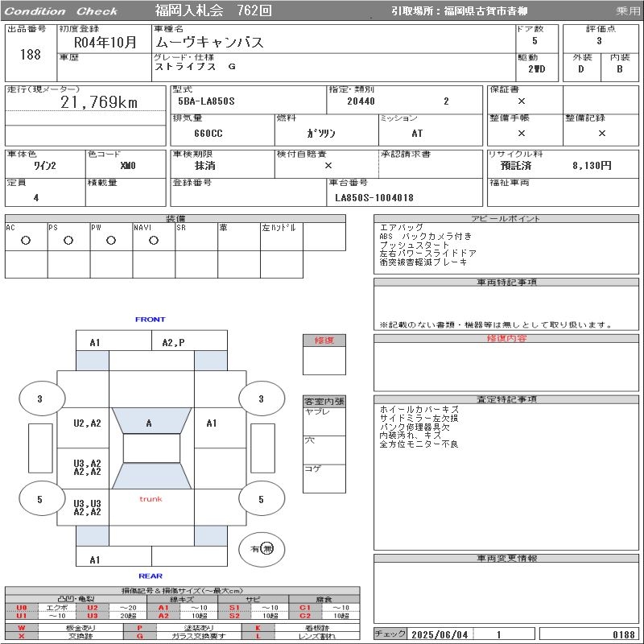Click the FRONT label above the diagram

click(151, 320)
